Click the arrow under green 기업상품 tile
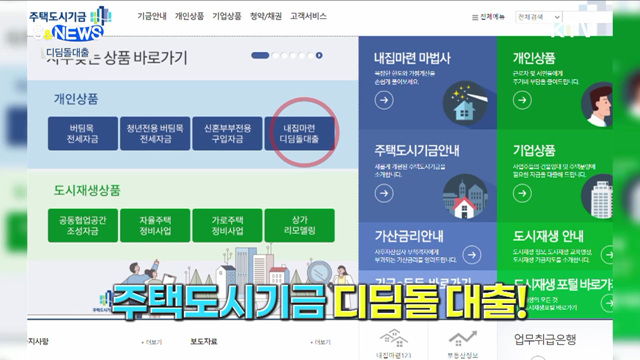Screen dimensions: 640x360 (x=522, y=193)
